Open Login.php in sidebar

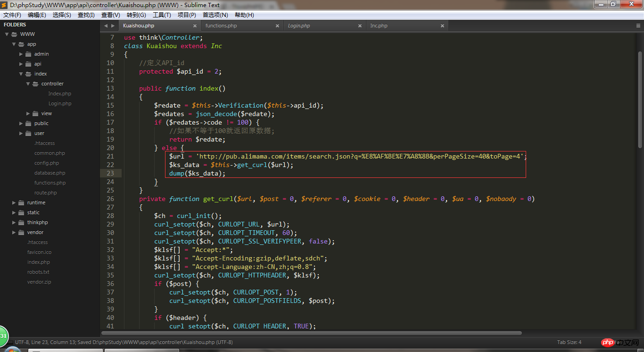point(60,104)
